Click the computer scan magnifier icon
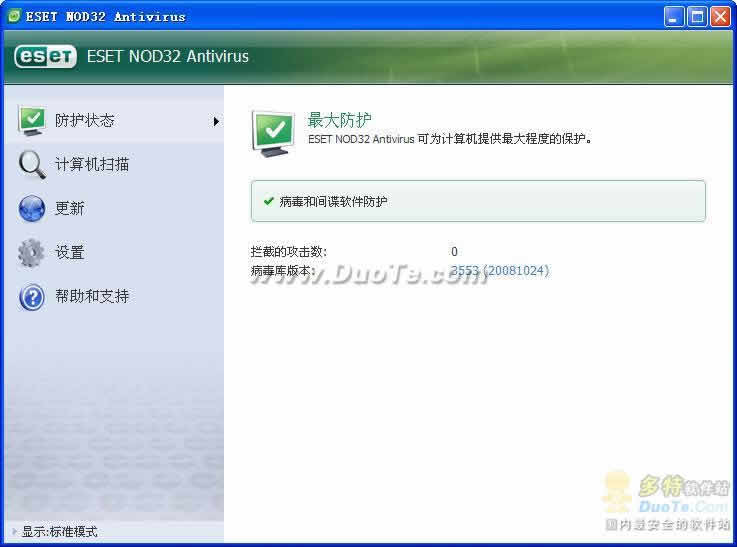This screenshot has height=547, width=737. (32, 164)
